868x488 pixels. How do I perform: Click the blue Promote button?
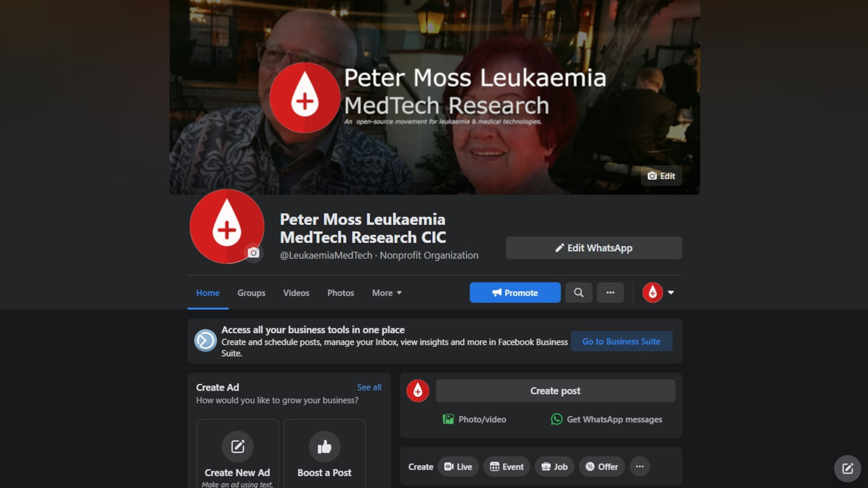tap(515, 292)
